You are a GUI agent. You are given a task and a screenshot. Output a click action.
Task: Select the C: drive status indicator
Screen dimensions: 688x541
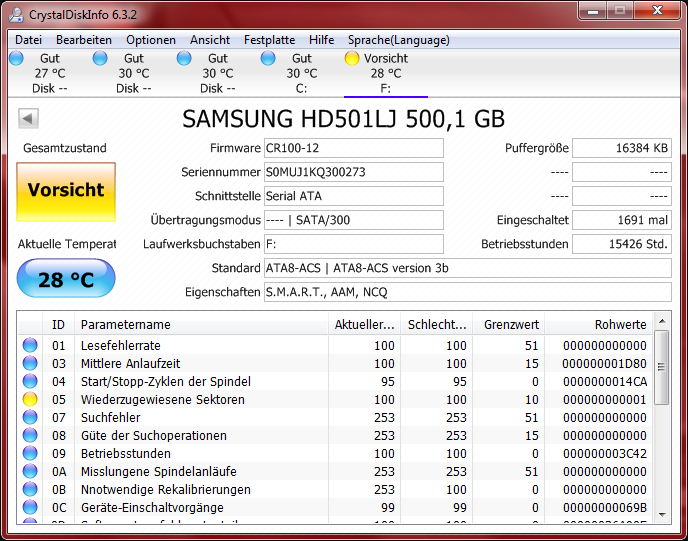coord(302,73)
